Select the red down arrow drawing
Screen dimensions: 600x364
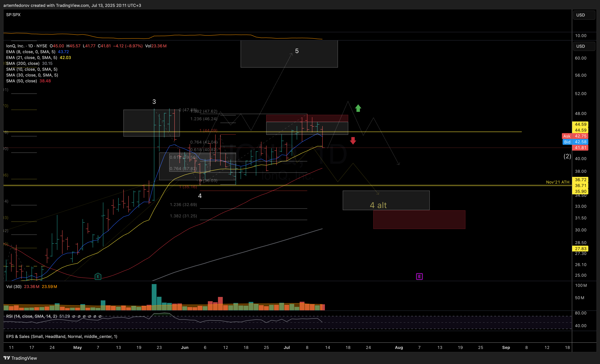point(353,141)
